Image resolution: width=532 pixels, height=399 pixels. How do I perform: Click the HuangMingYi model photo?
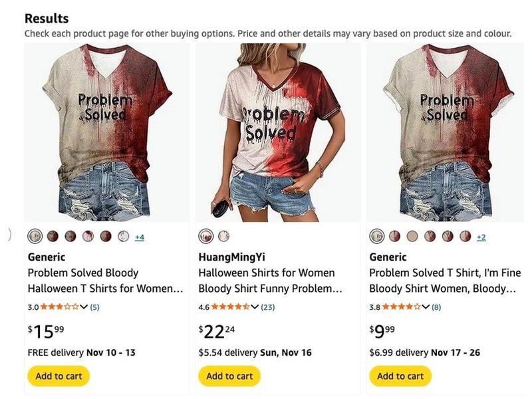pos(266,130)
